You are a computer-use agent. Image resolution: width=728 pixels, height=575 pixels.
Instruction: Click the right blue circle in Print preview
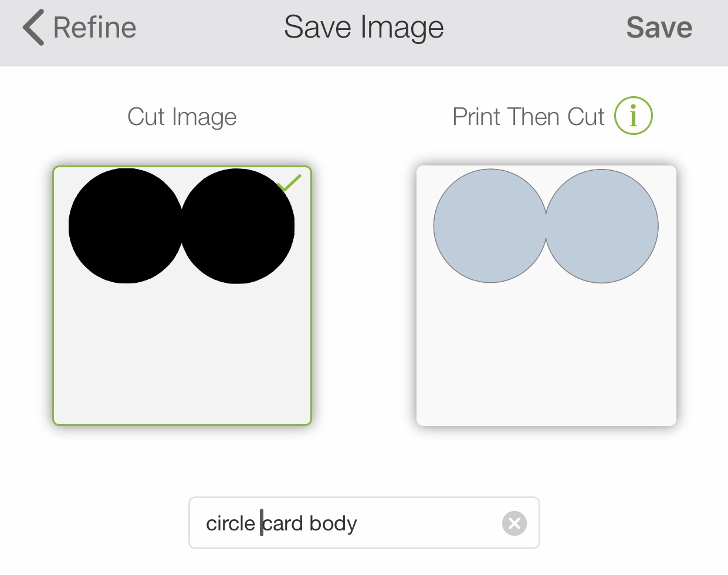click(x=602, y=226)
